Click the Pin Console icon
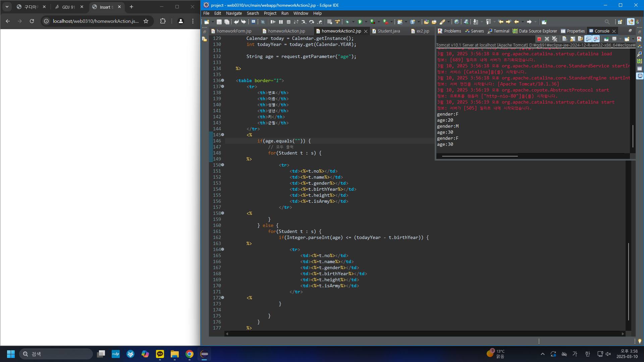Screen dimensions: 644x362 [606, 39]
